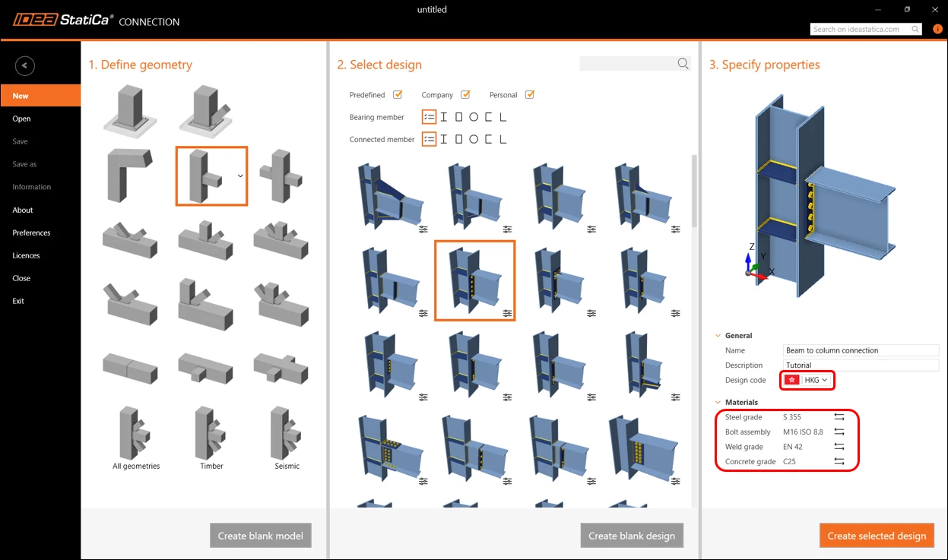Toggle the Bearing member all-shapes list filter

tap(429, 117)
